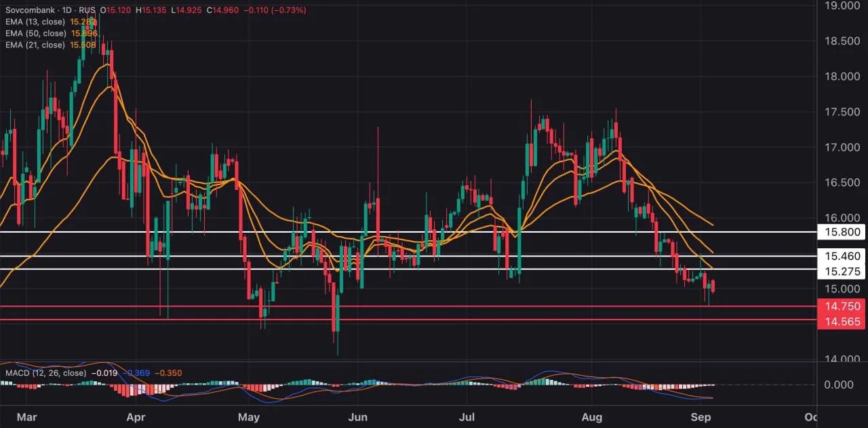Image resolution: width=868 pixels, height=428 pixels.
Task: Click the EMA 21 value 15.508
Action: tap(83, 45)
